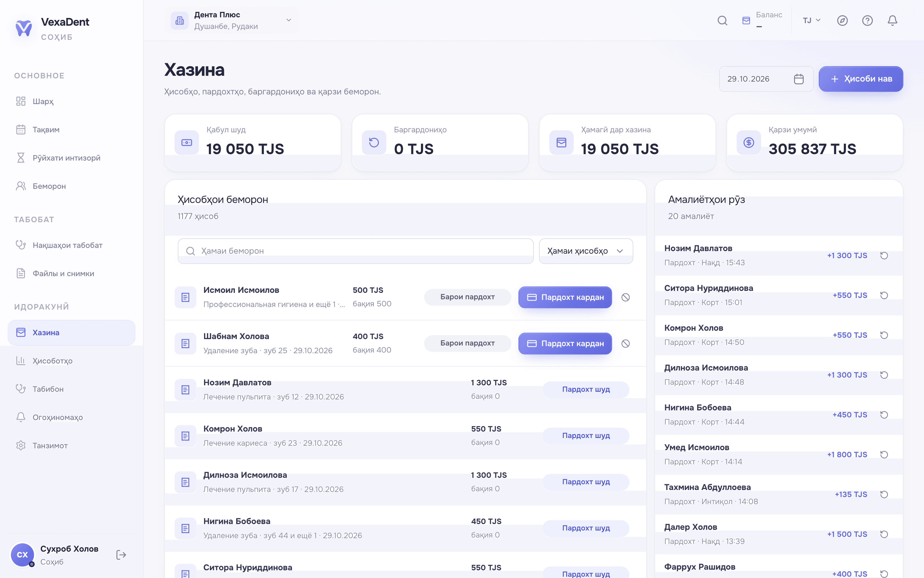Click the logout icon next to Сухроб Холов

[x=121, y=555]
